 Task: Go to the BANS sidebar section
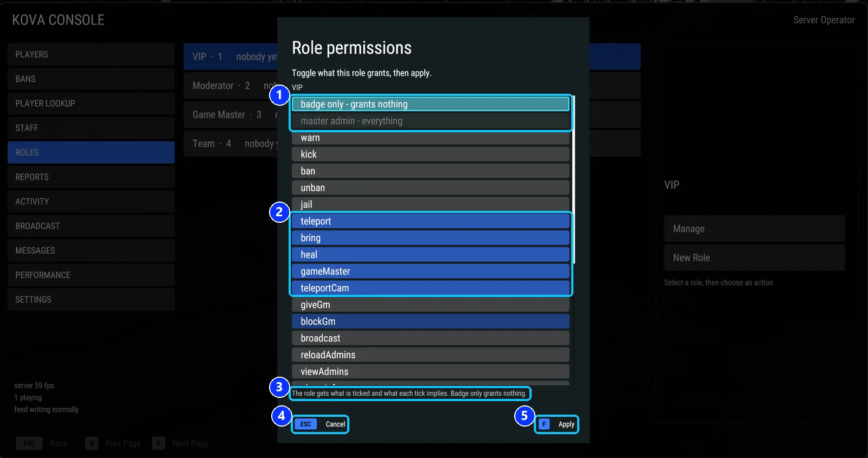click(91, 79)
